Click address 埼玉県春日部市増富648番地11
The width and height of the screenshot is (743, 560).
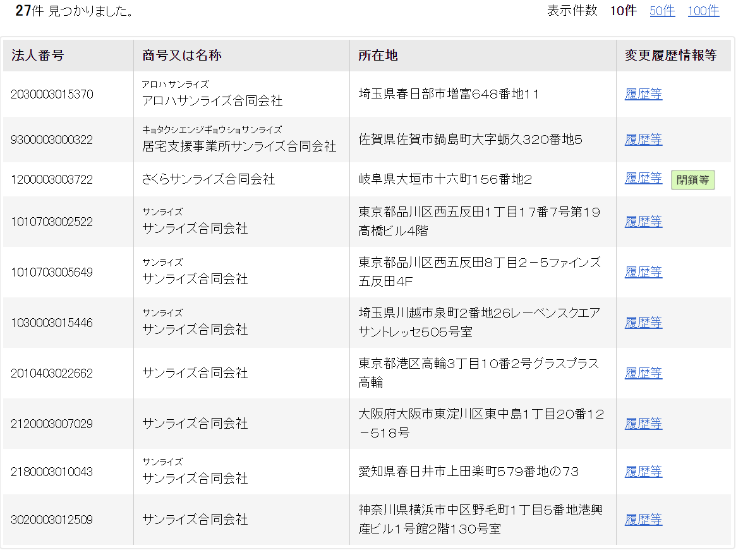449,93
